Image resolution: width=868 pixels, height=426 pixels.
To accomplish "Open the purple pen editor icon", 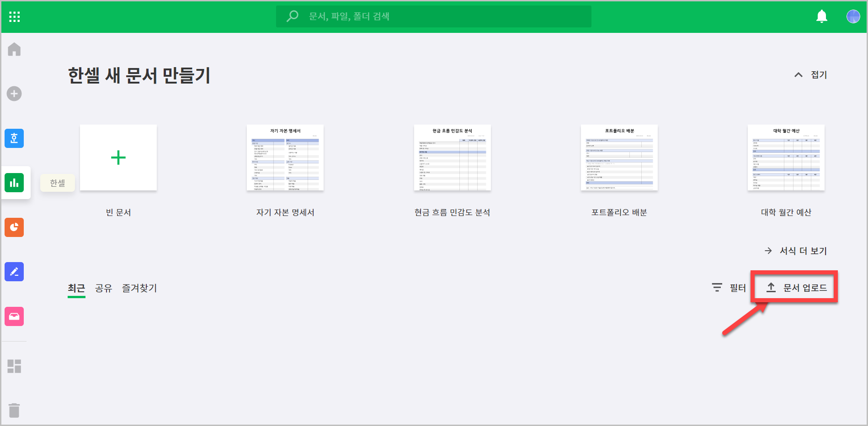I will [14, 272].
